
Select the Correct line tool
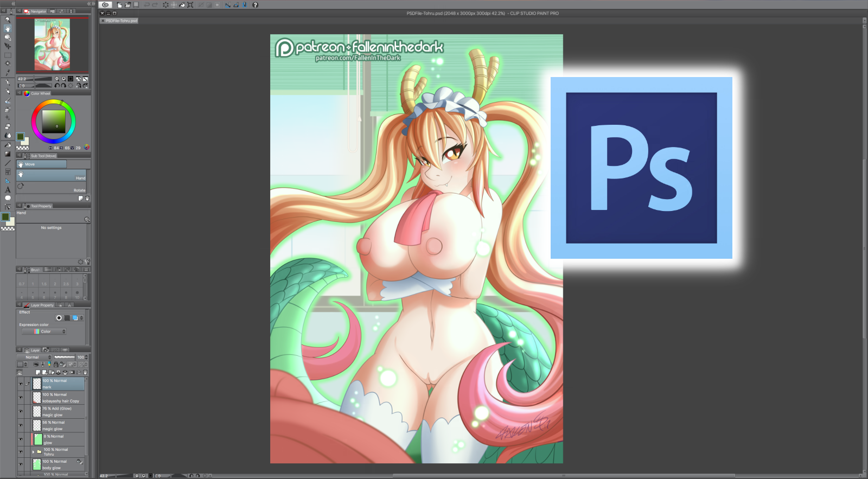pos(8,207)
